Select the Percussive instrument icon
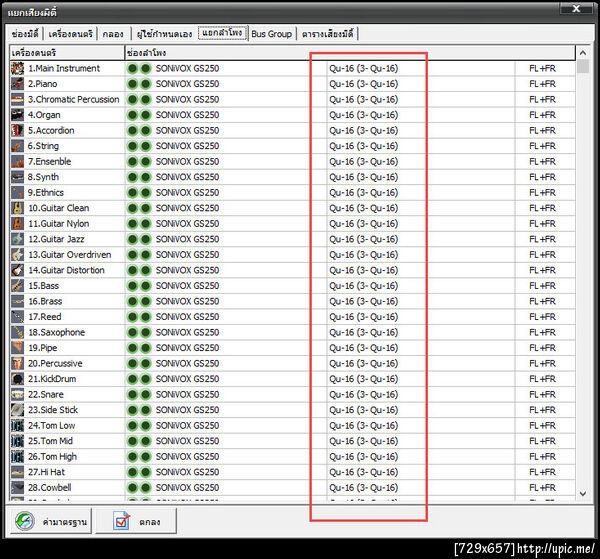 (17, 363)
